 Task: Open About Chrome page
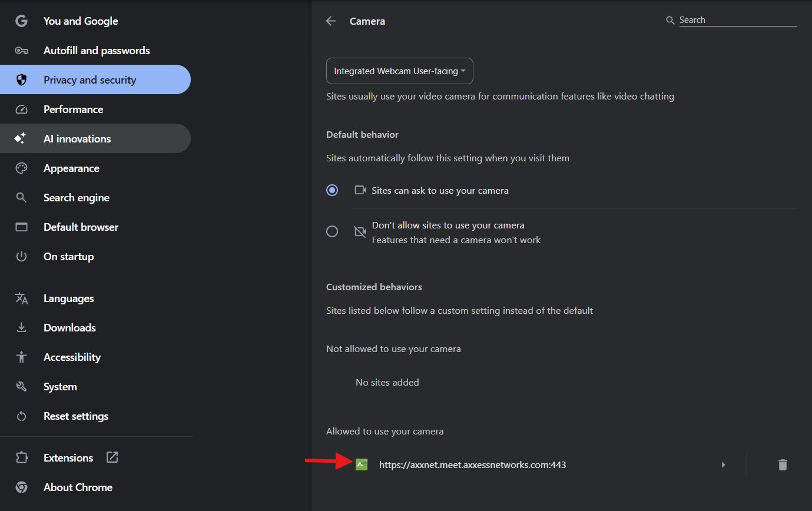pyautogui.click(x=78, y=487)
